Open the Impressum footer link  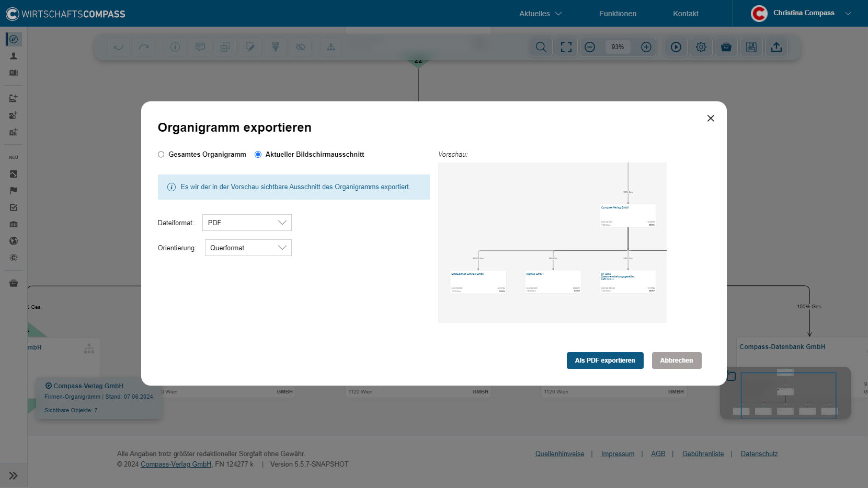pyautogui.click(x=618, y=454)
